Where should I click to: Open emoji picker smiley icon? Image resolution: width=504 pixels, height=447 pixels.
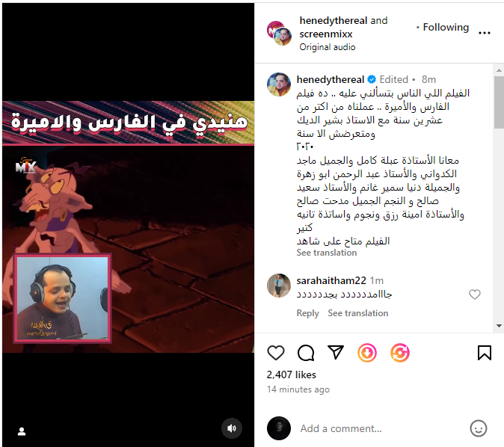point(479,428)
